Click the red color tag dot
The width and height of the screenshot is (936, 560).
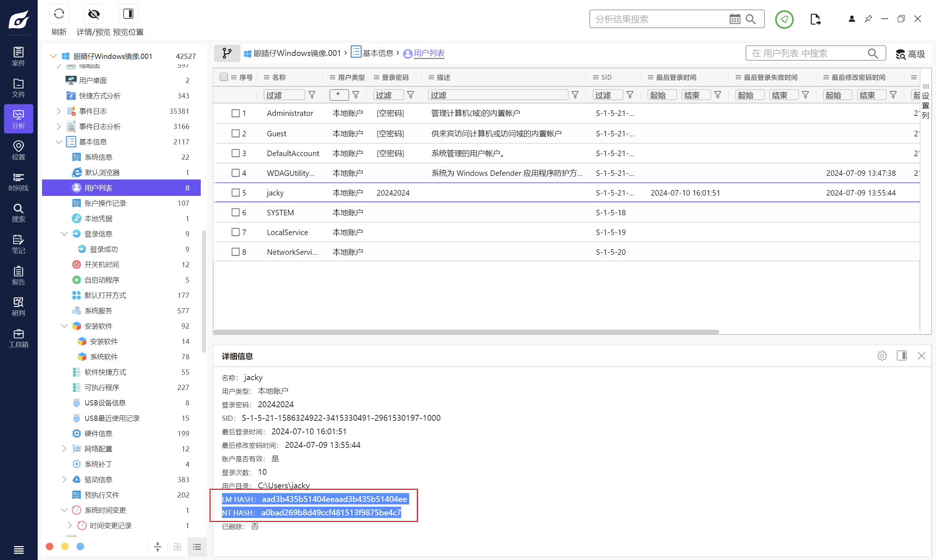[x=49, y=546]
